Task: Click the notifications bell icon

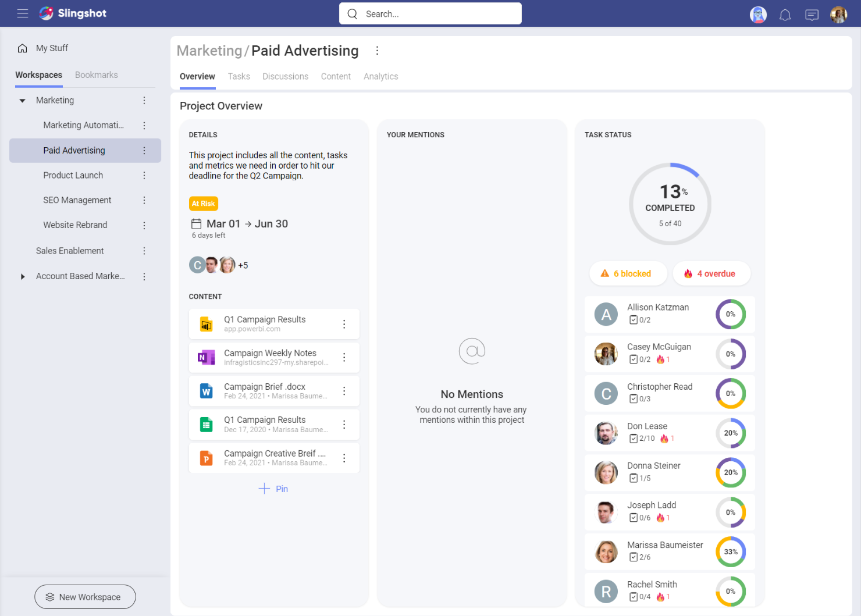Action: (x=785, y=15)
